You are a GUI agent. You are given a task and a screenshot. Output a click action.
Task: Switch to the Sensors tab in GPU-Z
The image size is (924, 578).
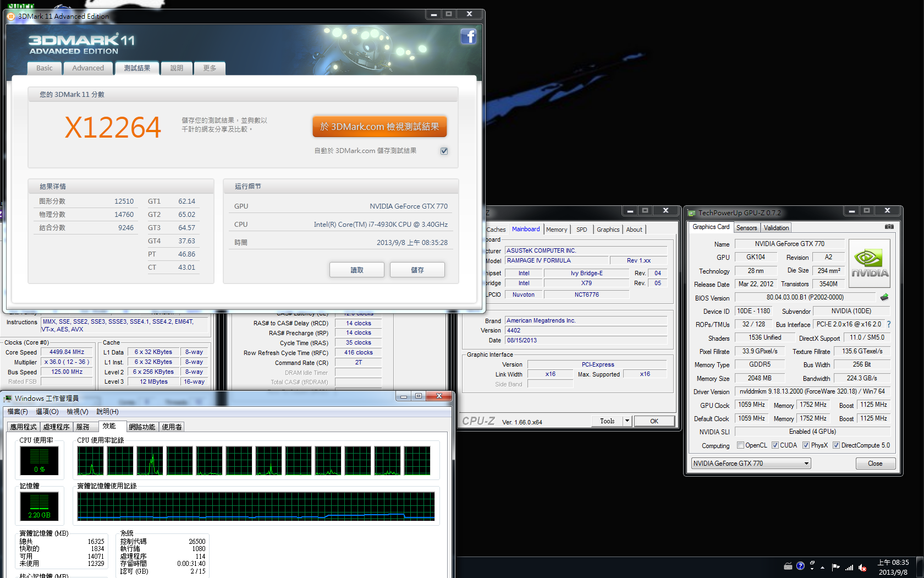click(746, 228)
